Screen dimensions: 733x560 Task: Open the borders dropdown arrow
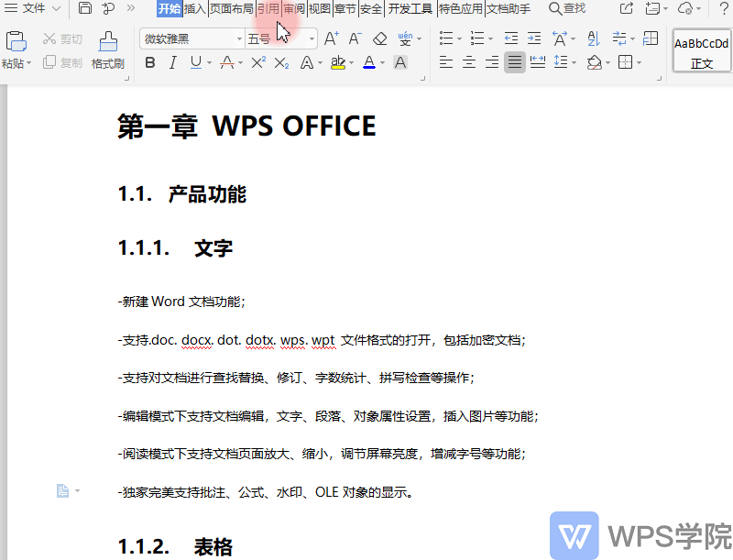pyautogui.click(x=639, y=62)
